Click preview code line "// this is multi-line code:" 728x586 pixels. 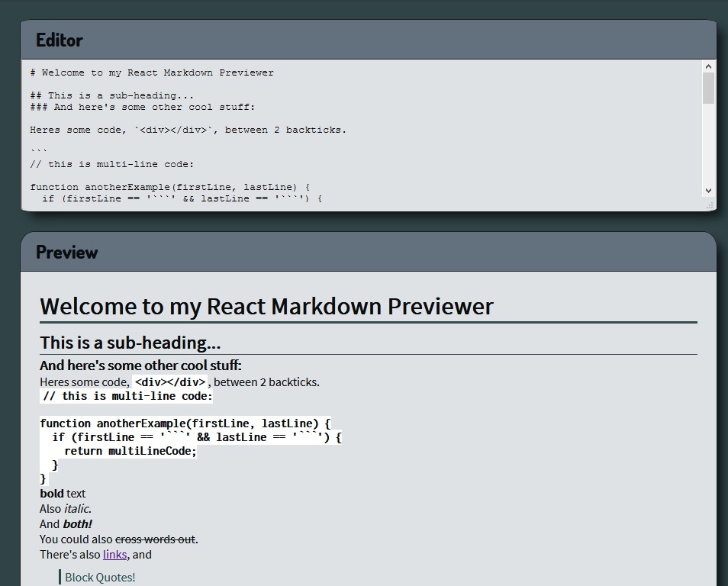(x=127, y=396)
